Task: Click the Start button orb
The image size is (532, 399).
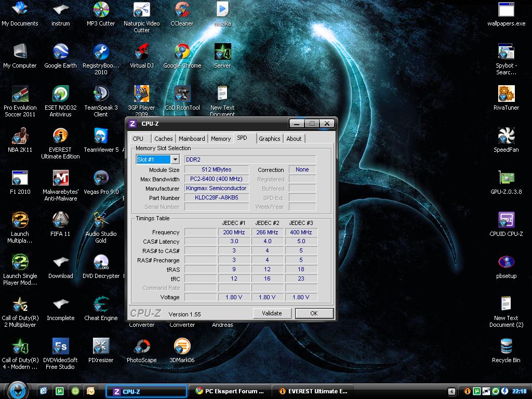Action: (x=17, y=390)
